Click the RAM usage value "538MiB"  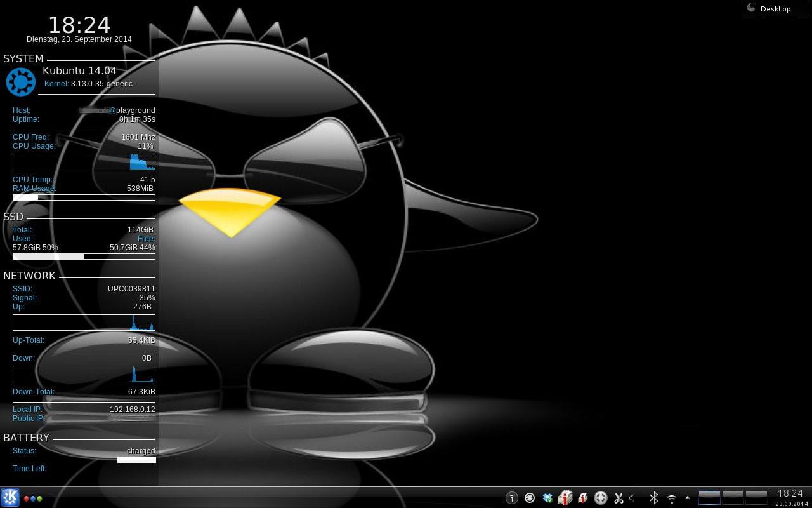140,189
